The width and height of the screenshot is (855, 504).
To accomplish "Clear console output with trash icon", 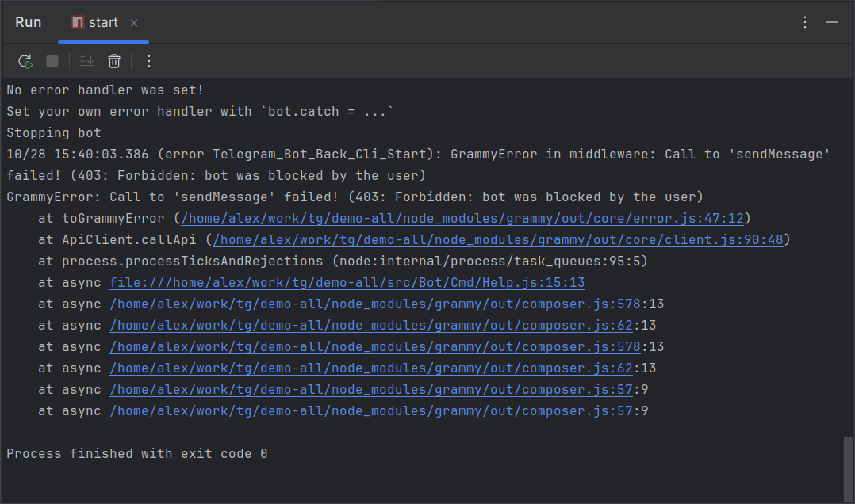I will click(114, 61).
